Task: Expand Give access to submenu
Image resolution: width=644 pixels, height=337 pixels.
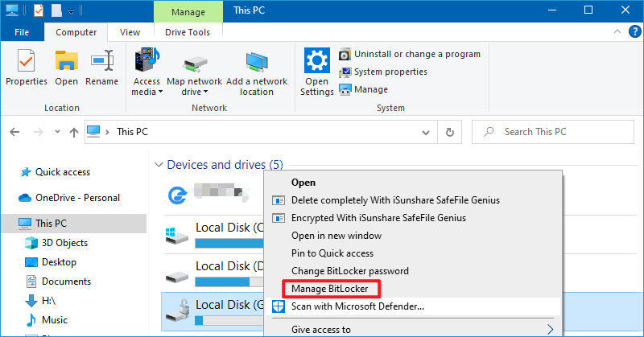Action: [413, 329]
